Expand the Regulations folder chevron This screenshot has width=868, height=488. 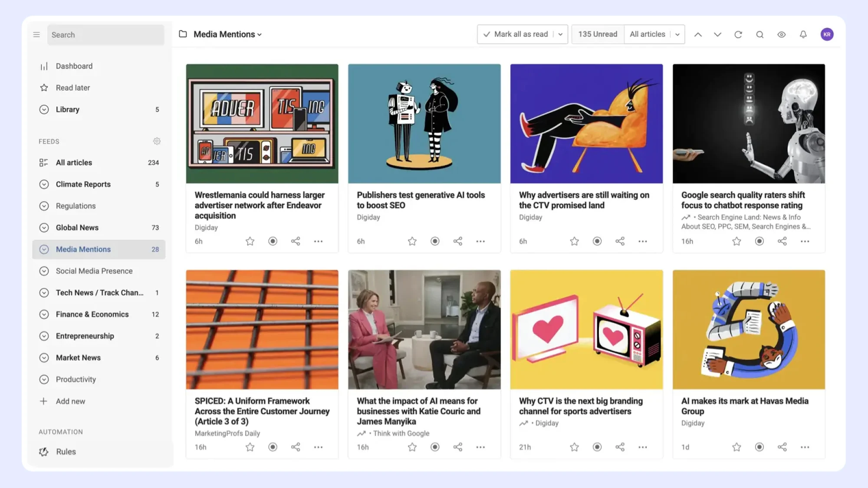(44, 206)
